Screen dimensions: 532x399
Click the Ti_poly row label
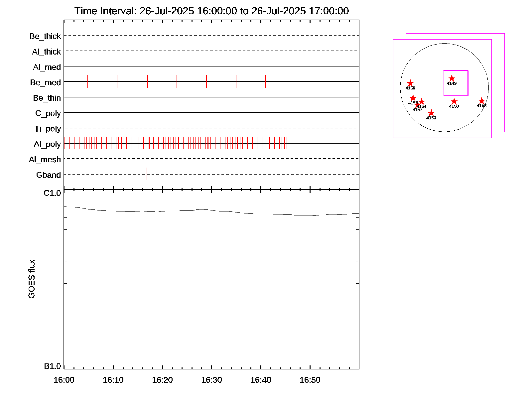(x=48, y=129)
